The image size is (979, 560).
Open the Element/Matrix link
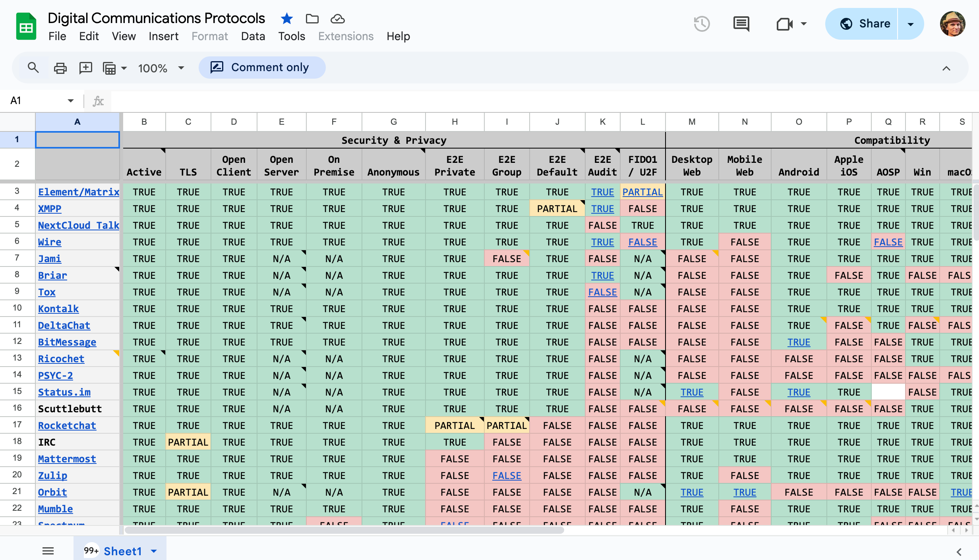78,192
